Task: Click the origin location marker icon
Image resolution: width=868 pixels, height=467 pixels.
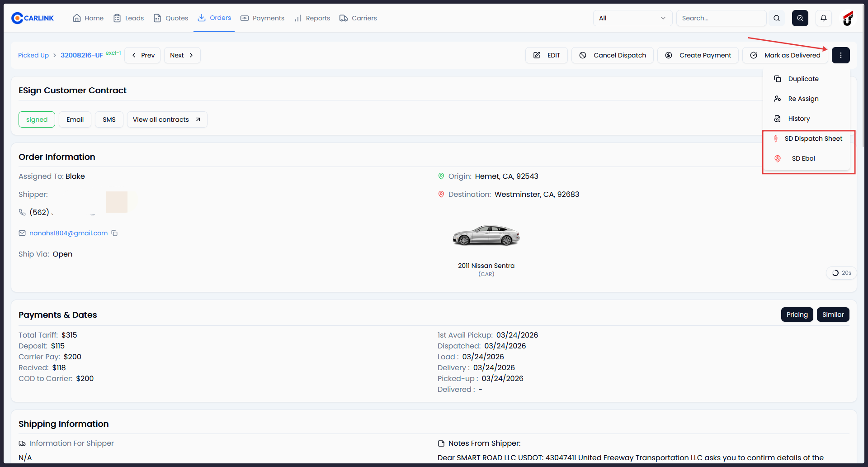Action: 442,176
